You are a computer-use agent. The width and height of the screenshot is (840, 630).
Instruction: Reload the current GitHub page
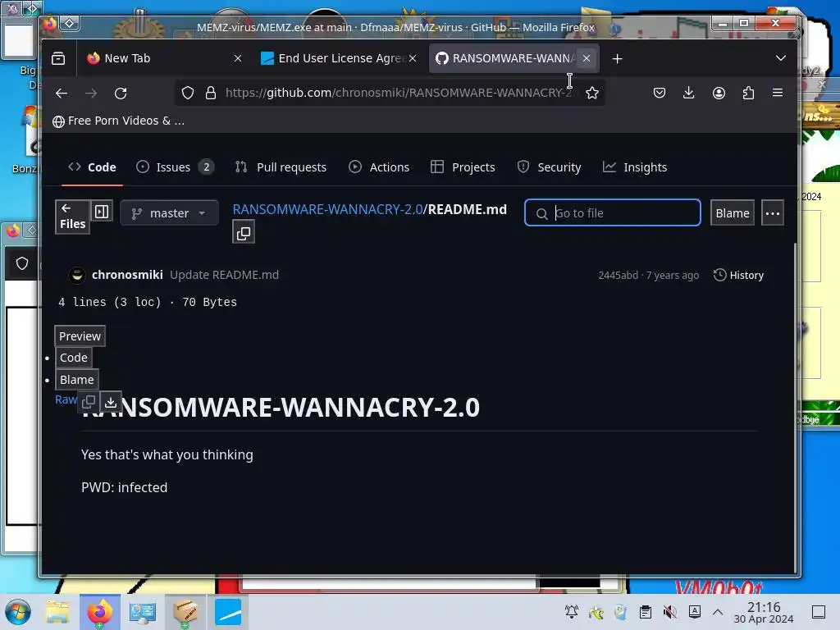coord(121,94)
